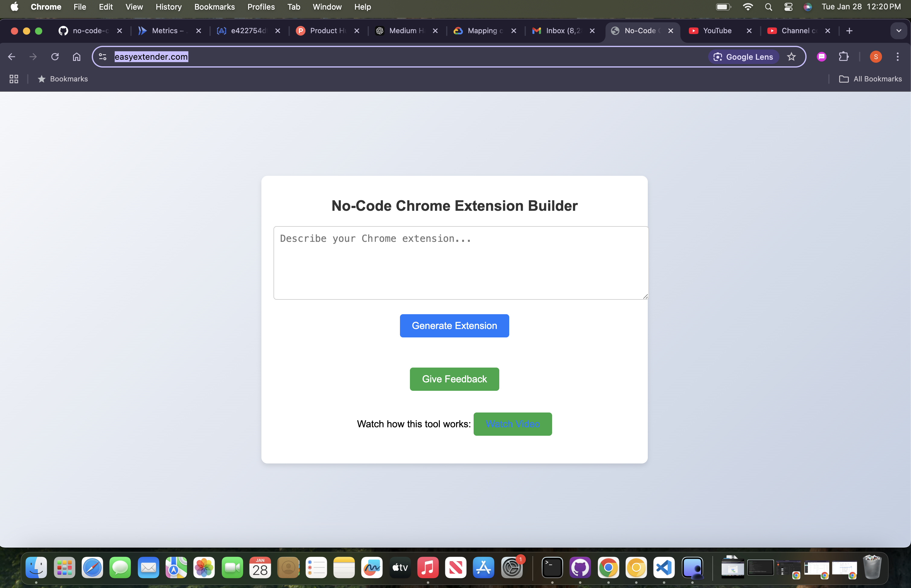Screen dimensions: 911x588
Task: Expand the tab search dropdown arrow
Action: [x=898, y=31]
